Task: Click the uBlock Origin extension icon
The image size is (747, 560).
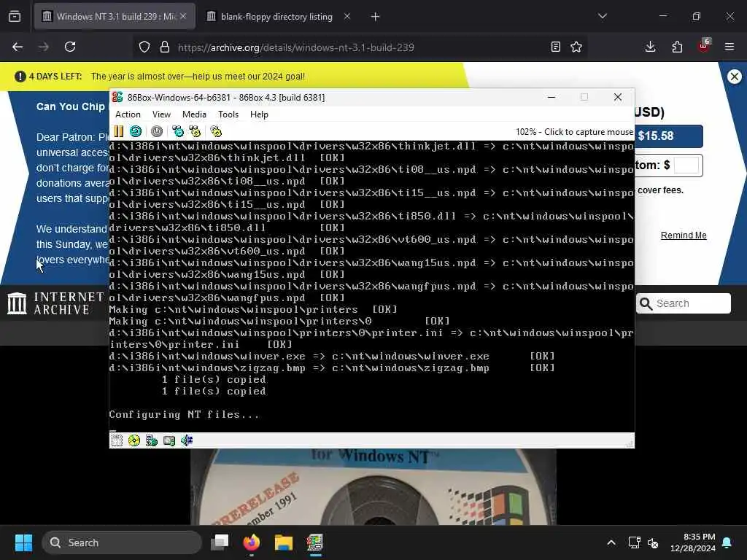Action: click(704, 47)
